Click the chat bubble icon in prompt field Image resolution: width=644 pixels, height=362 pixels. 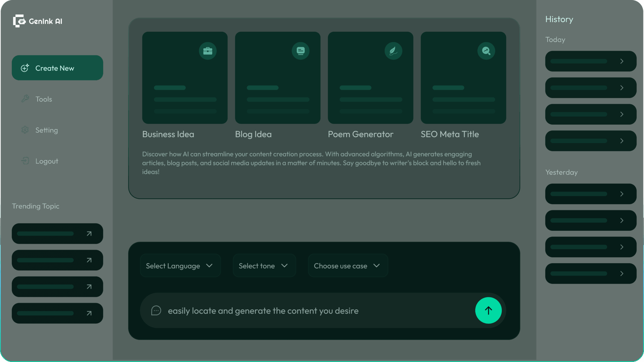coord(156,311)
